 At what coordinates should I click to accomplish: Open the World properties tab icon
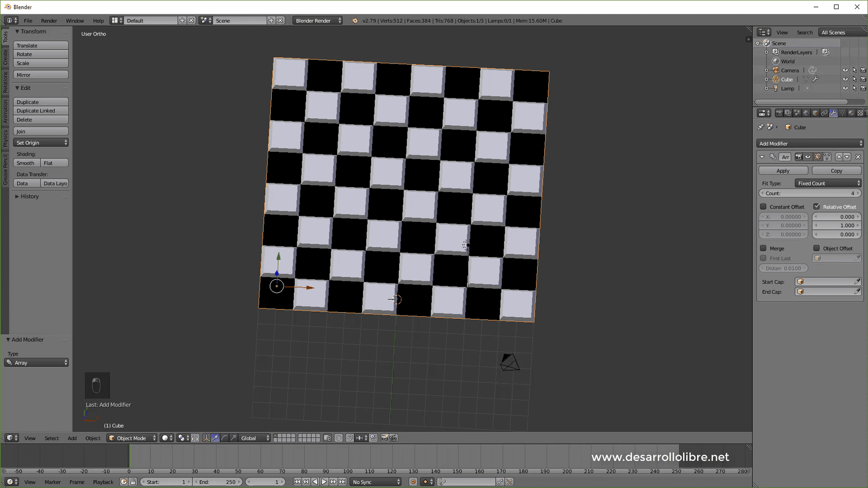coord(806,113)
